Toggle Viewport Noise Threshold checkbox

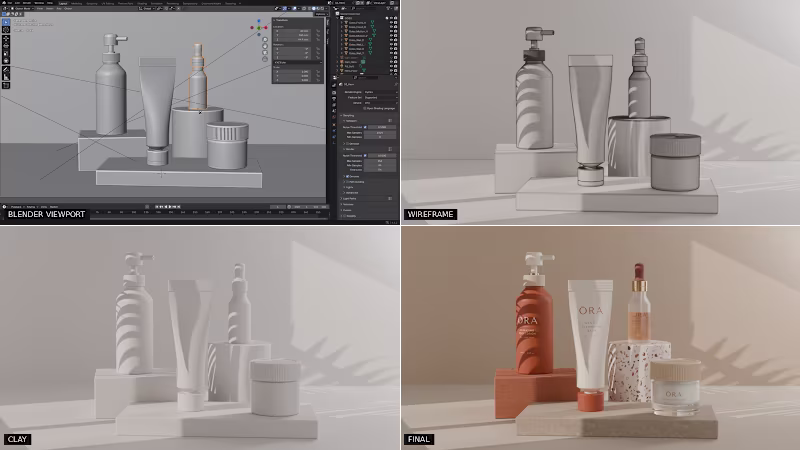click(x=365, y=127)
